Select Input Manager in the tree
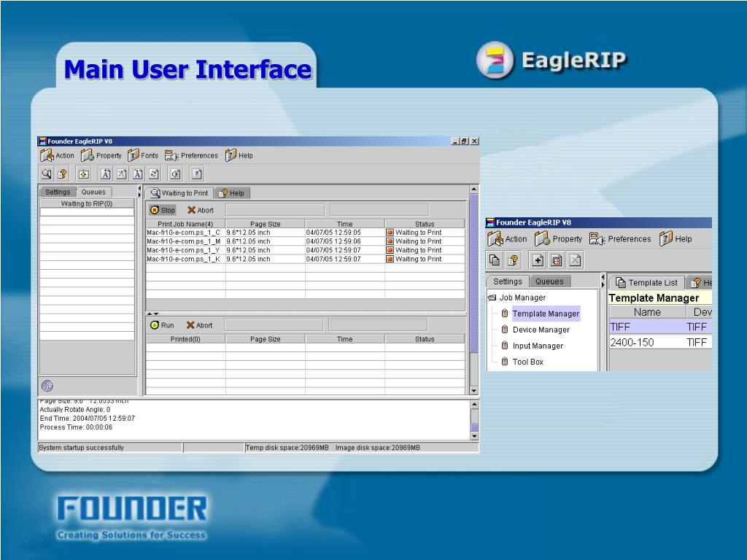 pyautogui.click(x=538, y=346)
